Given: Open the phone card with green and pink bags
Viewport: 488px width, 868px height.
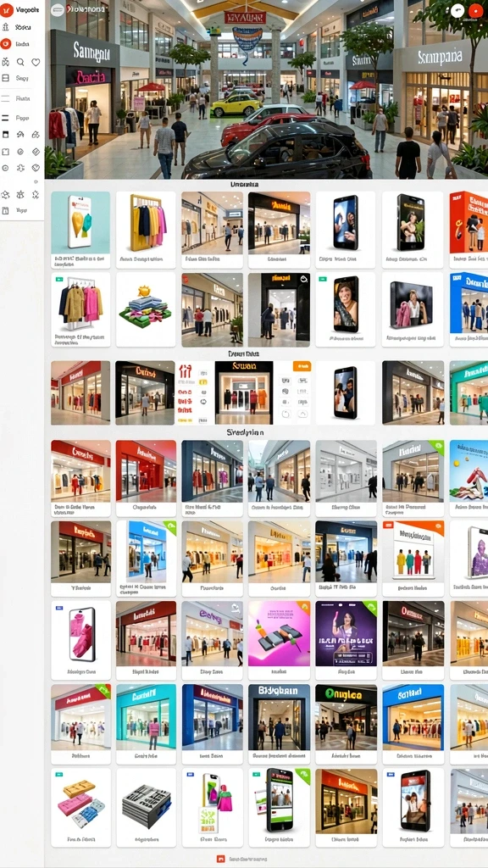Looking at the screenshot, I should [x=213, y=807].
